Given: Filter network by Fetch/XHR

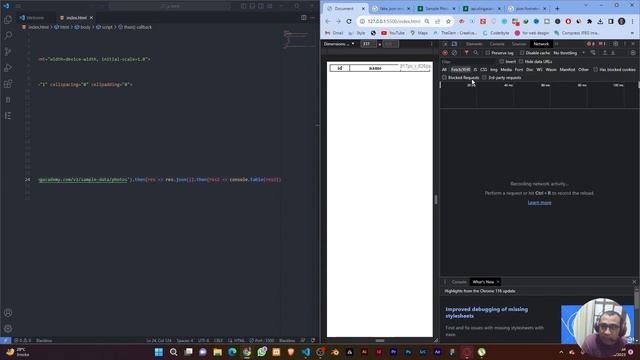Looking at the screenshot, I should point(461,70).
